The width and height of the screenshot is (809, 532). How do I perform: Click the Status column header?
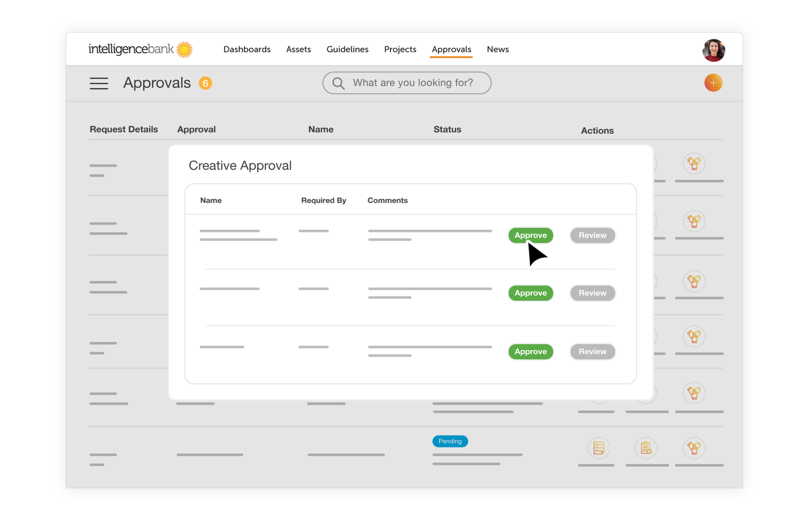pos(447,129)
